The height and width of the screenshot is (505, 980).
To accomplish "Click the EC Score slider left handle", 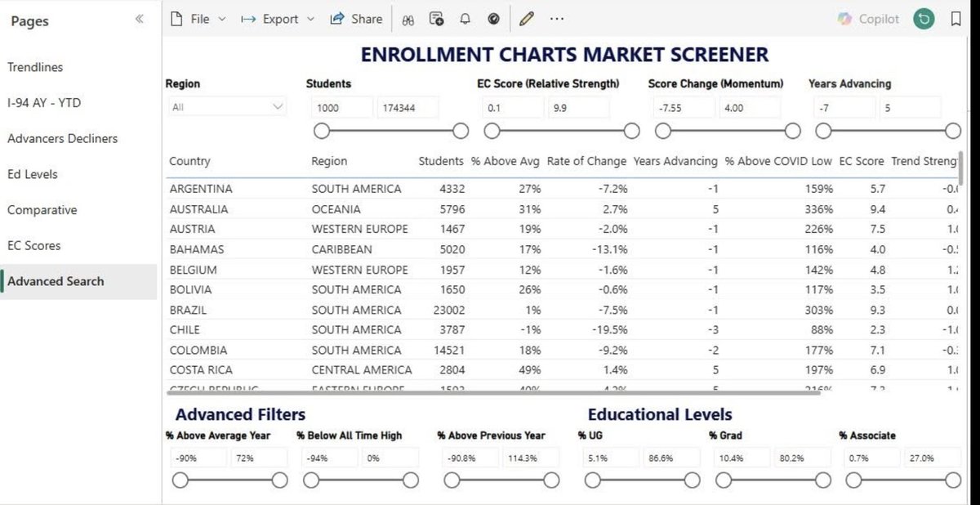I will coord(492,131).
